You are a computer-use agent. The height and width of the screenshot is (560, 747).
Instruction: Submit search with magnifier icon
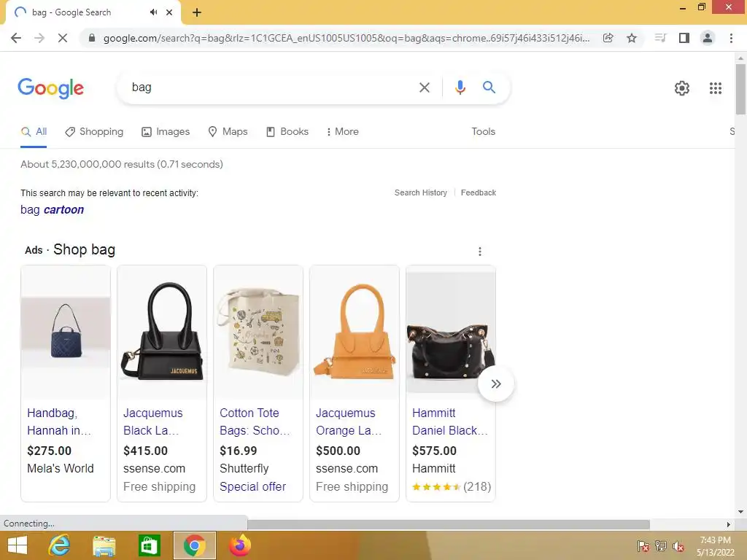click(x=489, y=87)
